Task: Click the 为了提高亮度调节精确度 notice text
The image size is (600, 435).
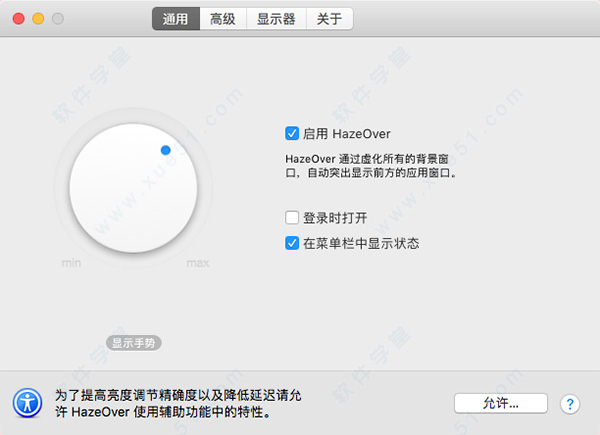Action: [x=178, y=404]
